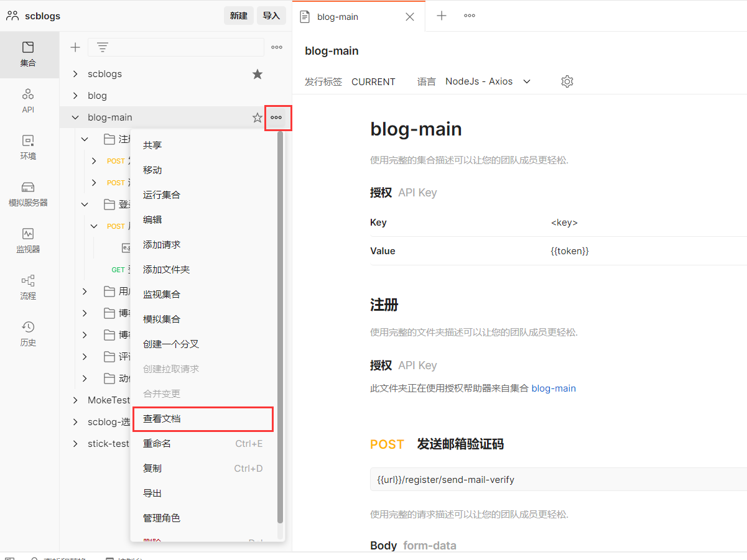The height and width of the screenshot is (560, 747).
Task: Click the collection filter input field
Action: pos(176,47)
